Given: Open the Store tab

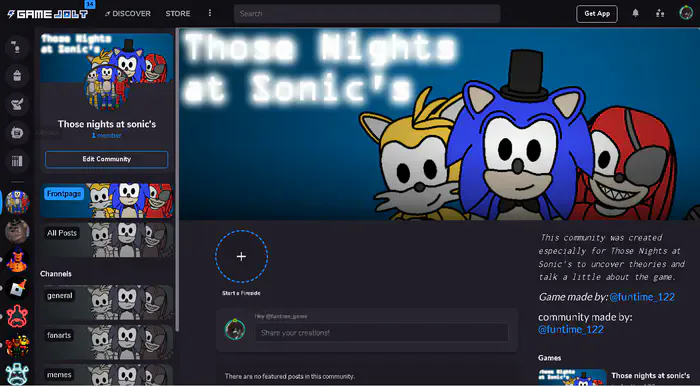Looking at the screenshot, I should (178, 13).
